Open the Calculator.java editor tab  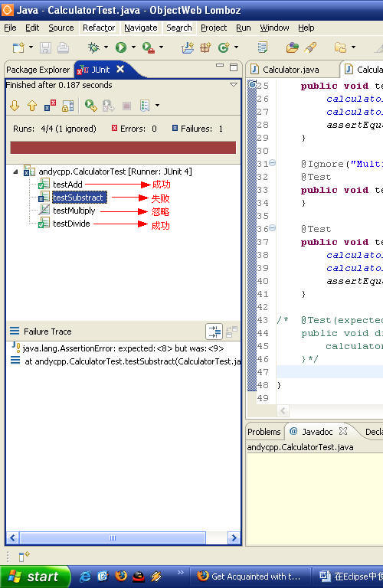(291, 70)
